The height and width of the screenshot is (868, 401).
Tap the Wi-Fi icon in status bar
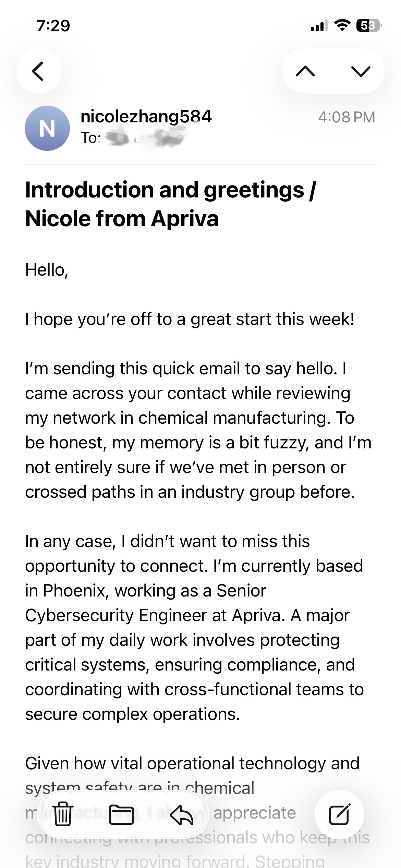[x=342, y=25]
